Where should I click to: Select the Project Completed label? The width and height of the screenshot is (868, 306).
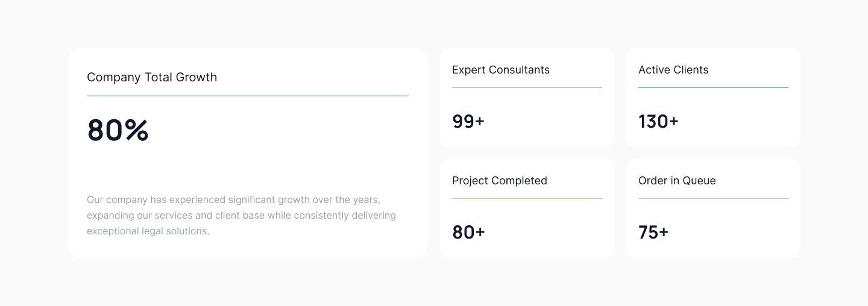(x=499, y=181)
